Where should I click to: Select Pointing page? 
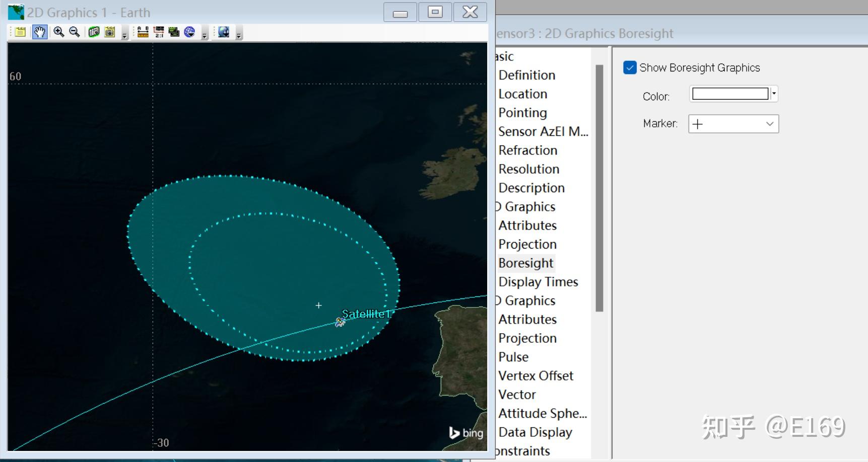[523, 112]
